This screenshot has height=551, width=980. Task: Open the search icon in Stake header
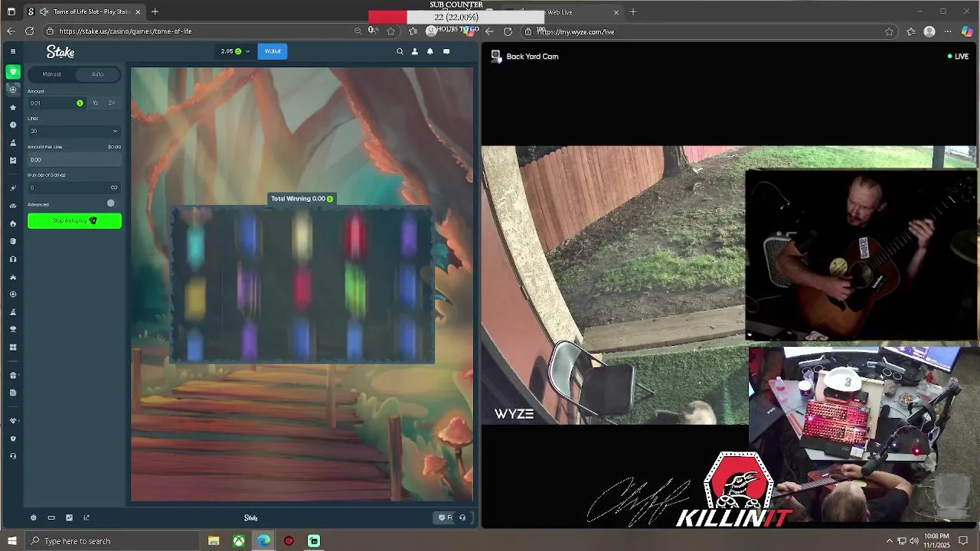[400, 51]
